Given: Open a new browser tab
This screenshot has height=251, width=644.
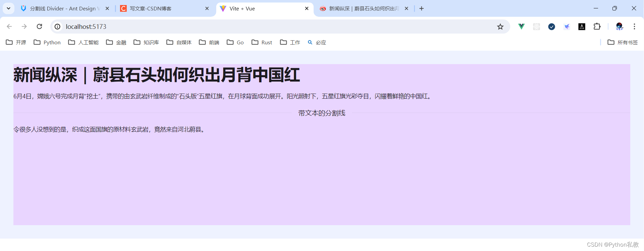Looking at the screenshot, I should (421, 8).
